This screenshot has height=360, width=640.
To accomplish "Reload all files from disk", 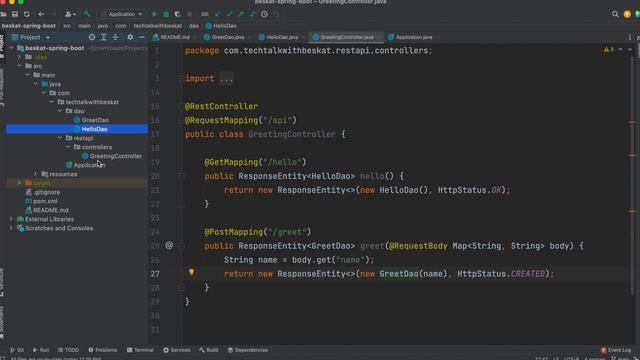I will [x=27, y=14].
